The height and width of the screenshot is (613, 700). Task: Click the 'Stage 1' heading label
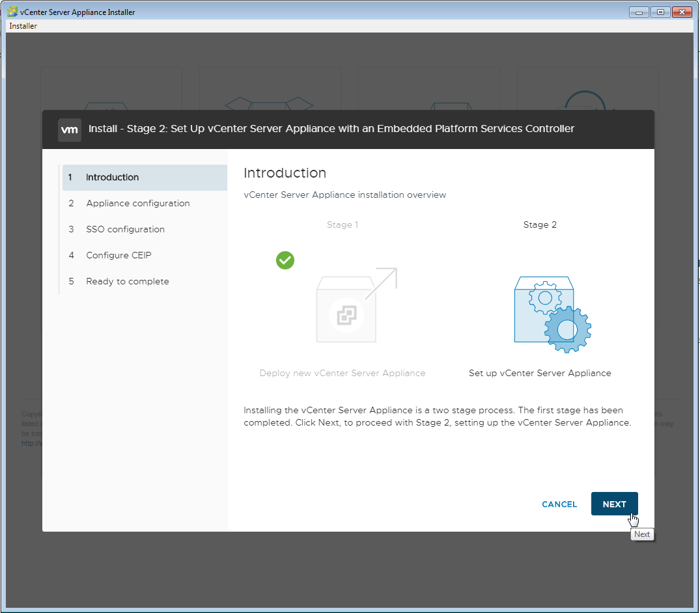[x=343, y=225]
